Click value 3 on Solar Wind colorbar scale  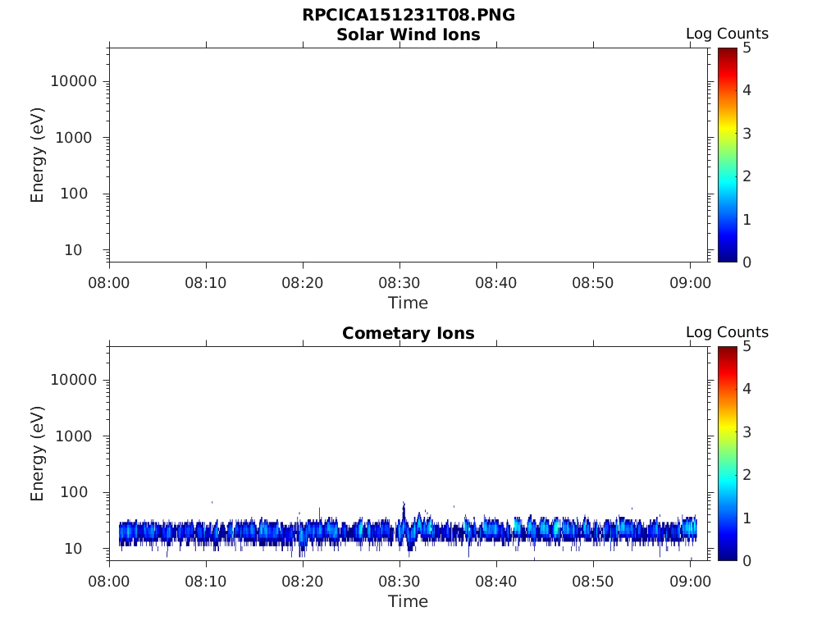point(746,134)
